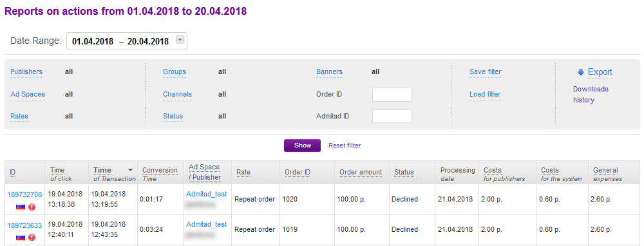The width and height of the screenshot is (644, 246).
Task: Click the red warning icon for 189732708
Action: pos(32,207)
